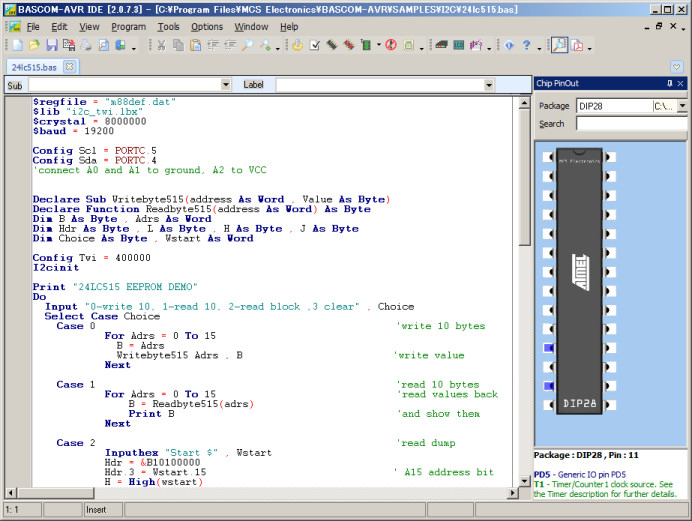Viewport: 692px width, 521px height.
Task: Click the Exit icon in the file toolbar
Action: click(120, 45)
